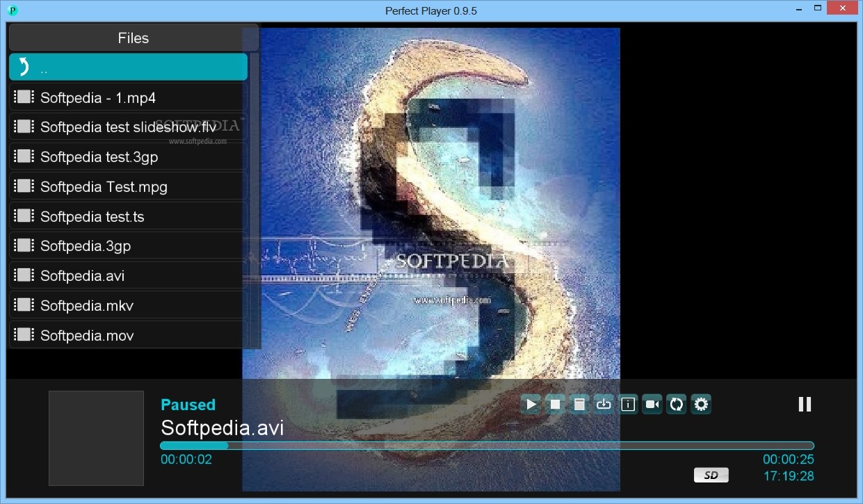The image size is (863, 504).
Task: Select the file 'Softpedia test.3gp'
Action: (128, 157)
